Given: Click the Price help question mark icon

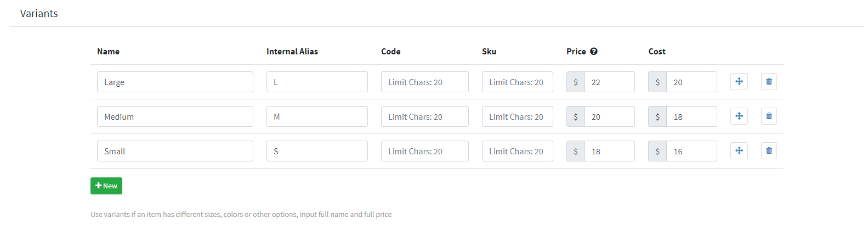Looking at the screenshot, I should (594, 52).
